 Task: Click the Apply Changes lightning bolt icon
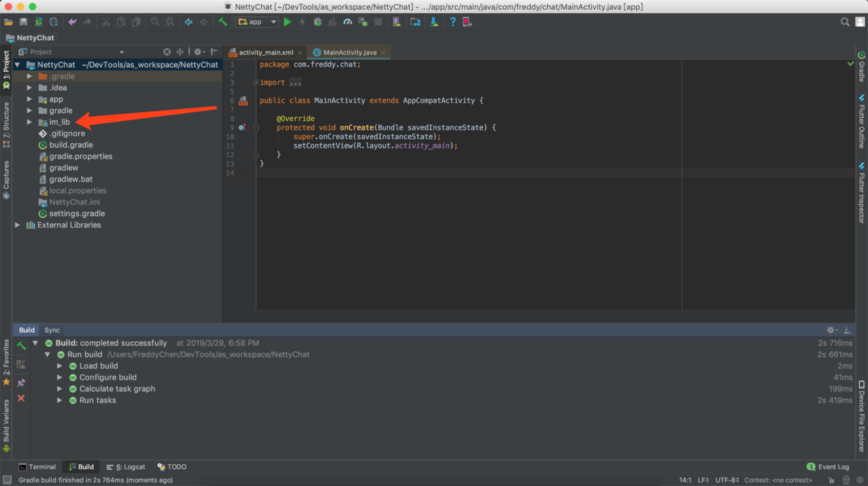pos(302,22)
